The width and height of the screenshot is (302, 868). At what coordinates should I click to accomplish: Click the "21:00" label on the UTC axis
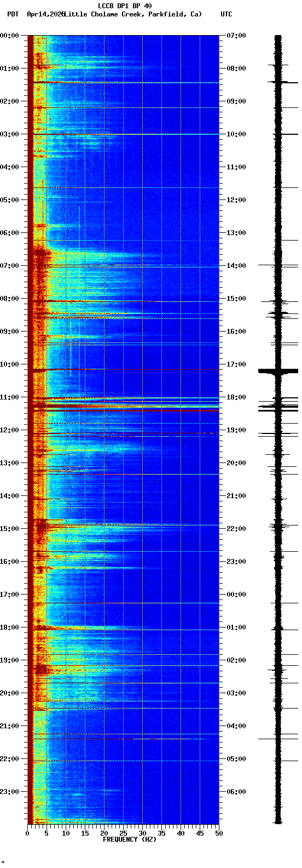pyautogui.click(x=236, y=496)
